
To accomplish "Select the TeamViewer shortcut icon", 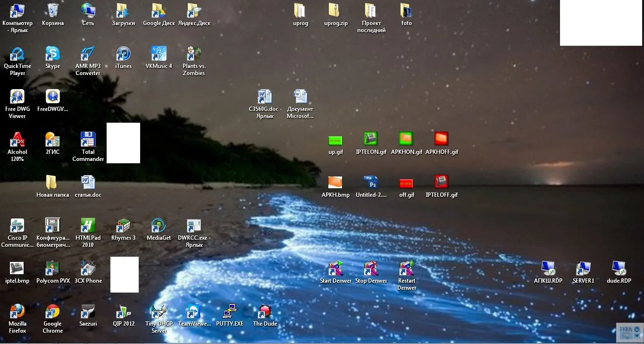I will 194,315.
